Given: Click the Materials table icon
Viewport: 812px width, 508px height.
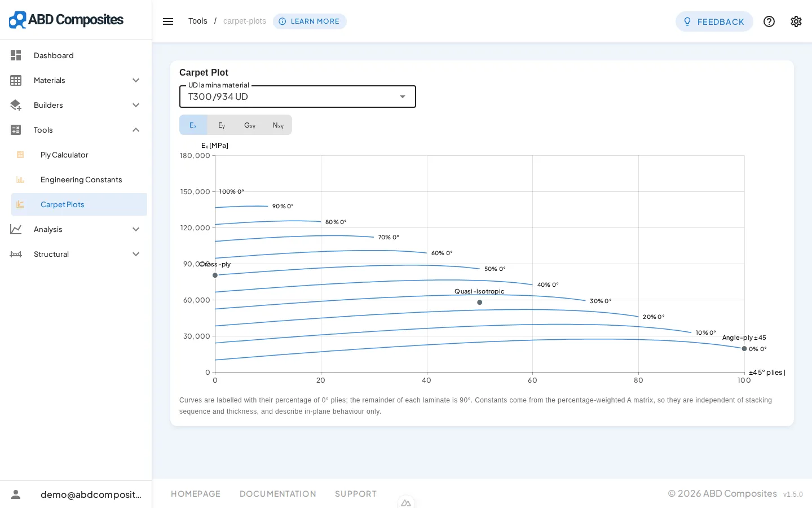Looking at the screenshot, I should tap(16, 80).
